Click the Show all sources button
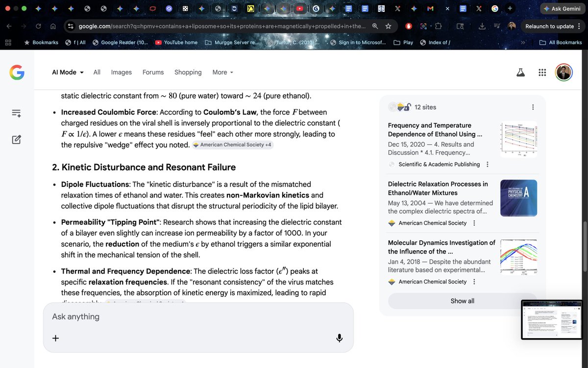This screenshot has height=368, width=588. tap(462, 301)
